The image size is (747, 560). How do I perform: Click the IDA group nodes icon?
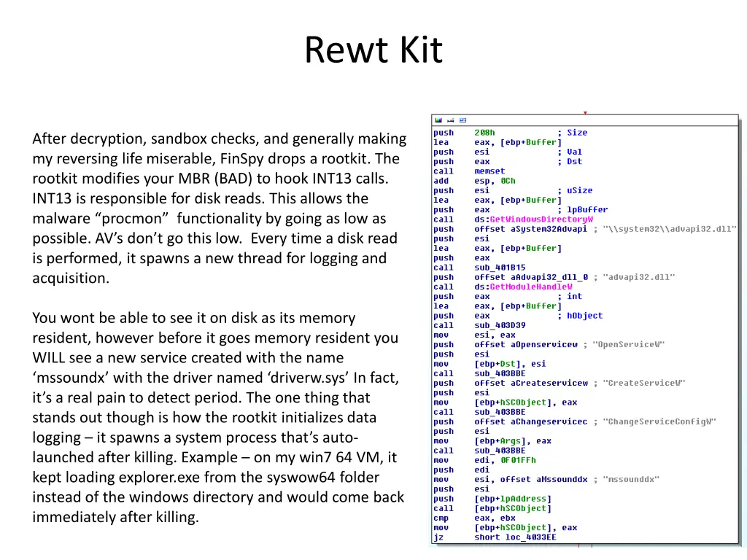(x=462, y=120)
